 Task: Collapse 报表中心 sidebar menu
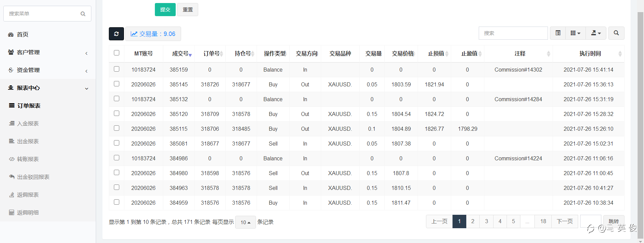point(48,88)
